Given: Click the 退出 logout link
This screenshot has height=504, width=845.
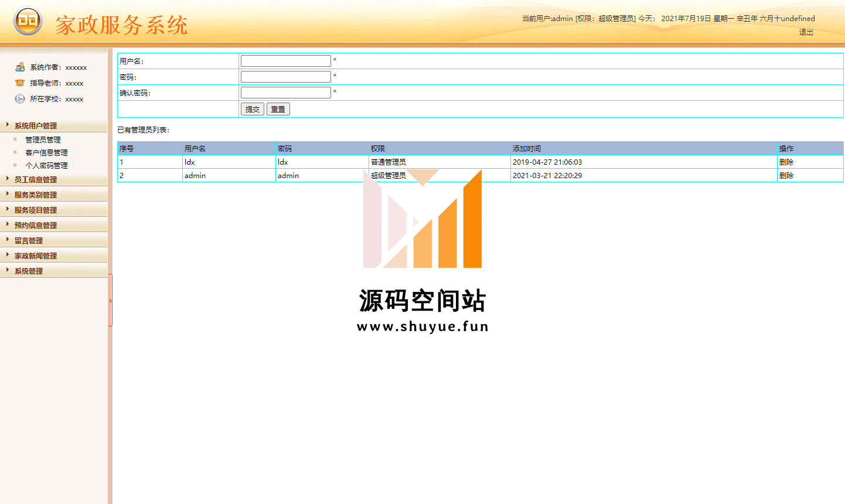Looking at the screenshot, I should [x=806, y=32].
